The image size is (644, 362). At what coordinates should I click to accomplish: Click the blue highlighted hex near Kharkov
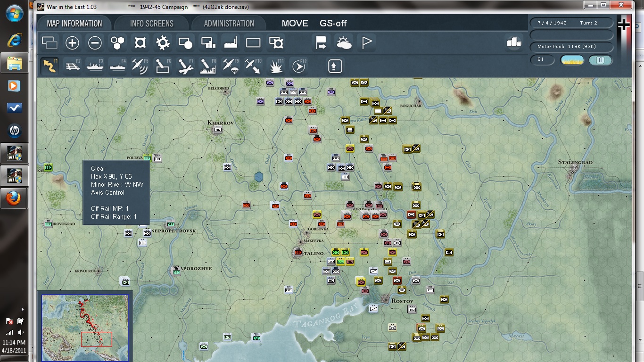coord(259,177)
